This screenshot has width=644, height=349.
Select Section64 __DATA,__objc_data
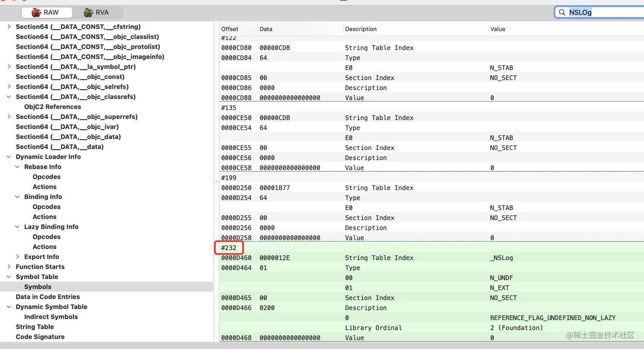coord(68,137)
